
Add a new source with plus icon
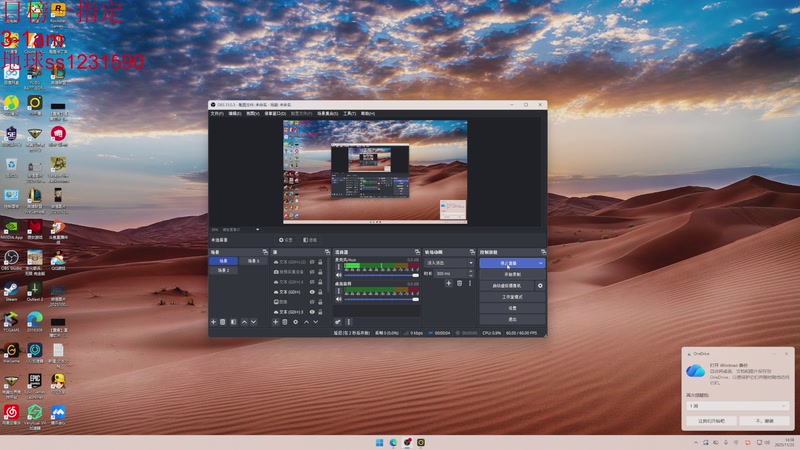tap(275, 322)
